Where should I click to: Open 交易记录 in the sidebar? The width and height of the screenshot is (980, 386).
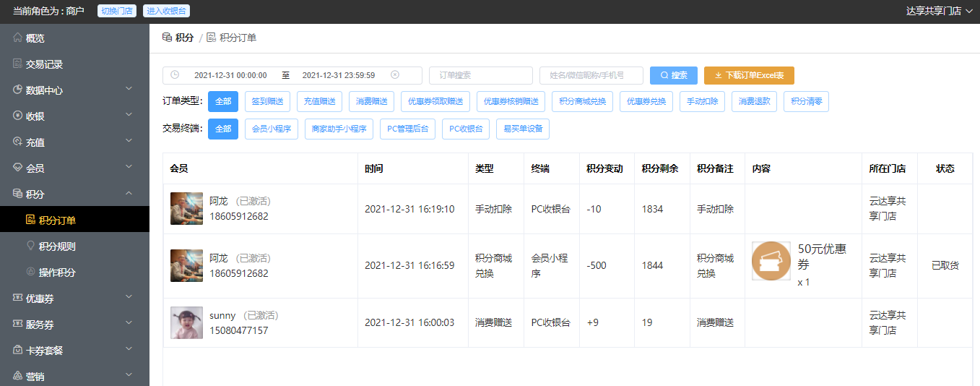click(x=74, y=64)
